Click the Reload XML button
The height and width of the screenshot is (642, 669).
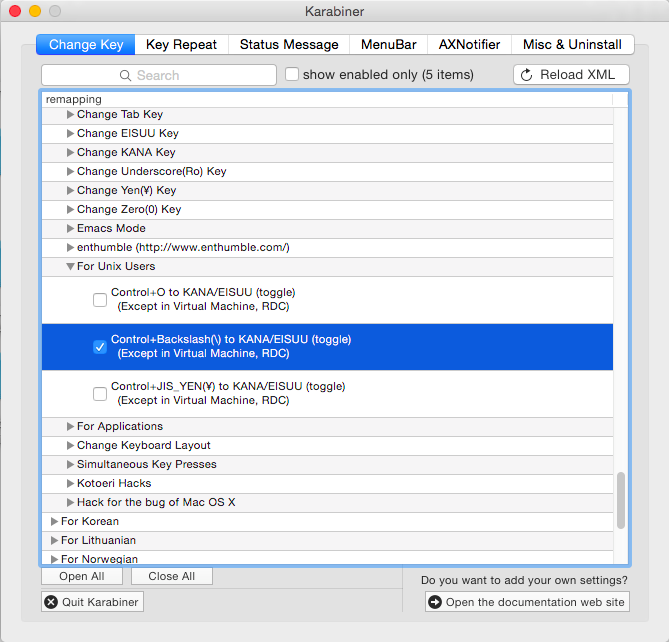pyautogui.click(x=571, y=75)
